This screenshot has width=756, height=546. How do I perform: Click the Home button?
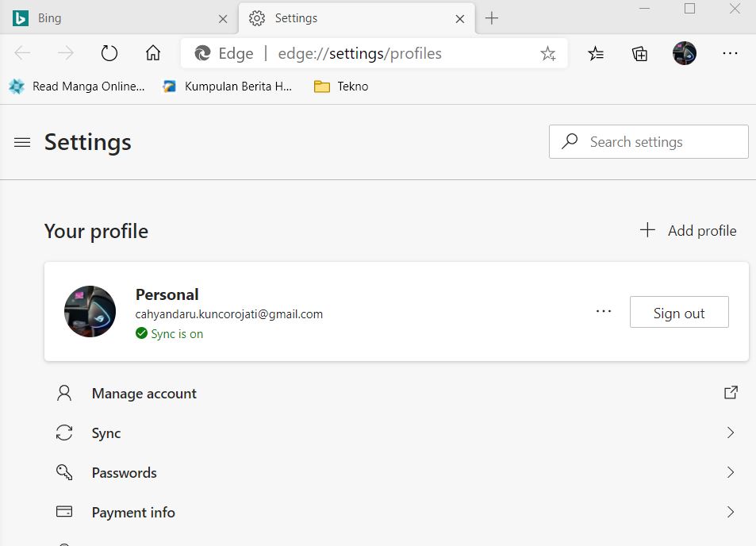[x=152, y=53]
